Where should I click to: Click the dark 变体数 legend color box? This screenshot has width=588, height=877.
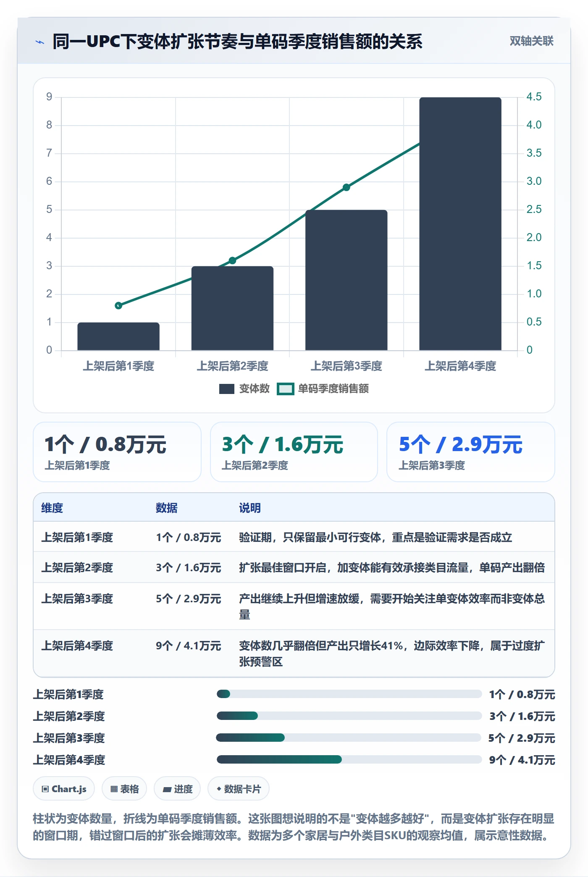coord(227,389)
